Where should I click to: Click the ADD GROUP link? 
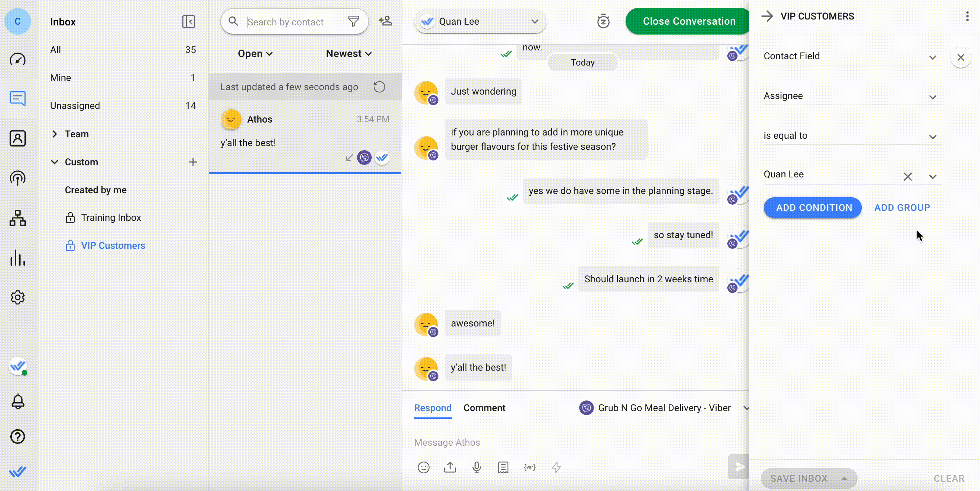(x=902, y=208)
